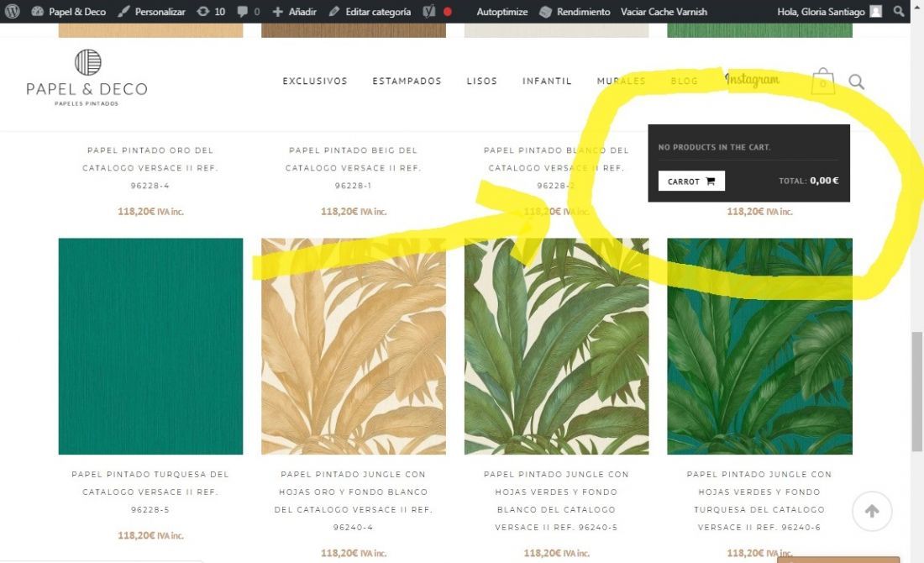The height and width of the screenshot is (563, 924).
Task: Click Personalizar in the admin bar
Action: tap(151, 11)
